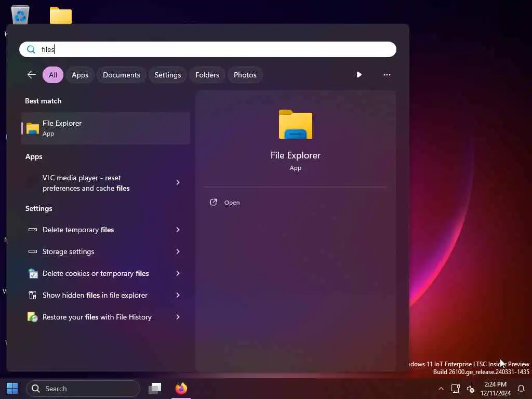
Task: Expand VLC media player reset result
Action: [x=178, y=182]
